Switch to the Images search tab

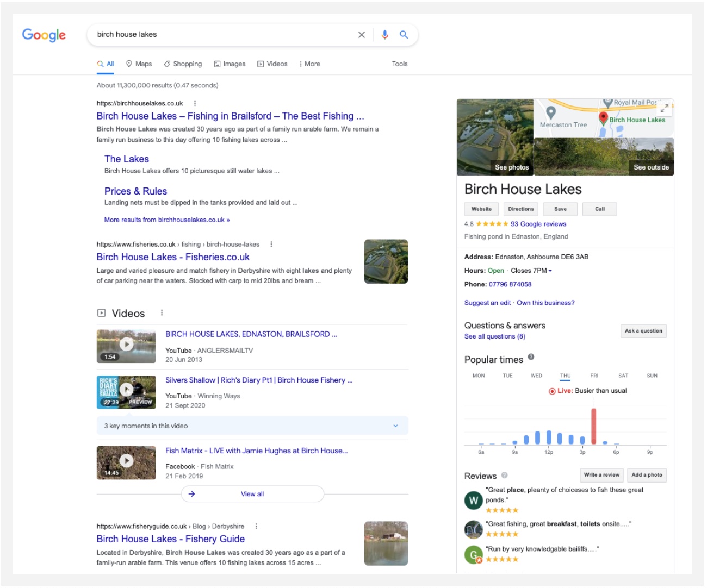pyautogui.click(x=230, y=64)
